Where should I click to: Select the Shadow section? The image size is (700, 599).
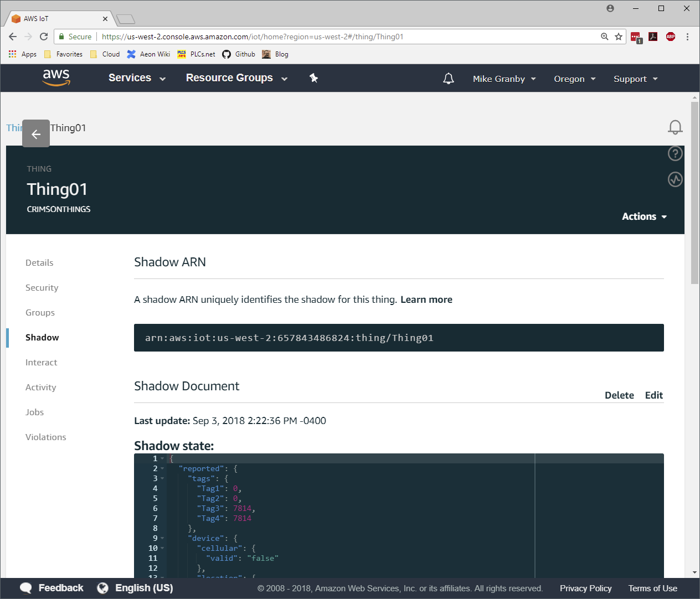(x=42, y=337)
